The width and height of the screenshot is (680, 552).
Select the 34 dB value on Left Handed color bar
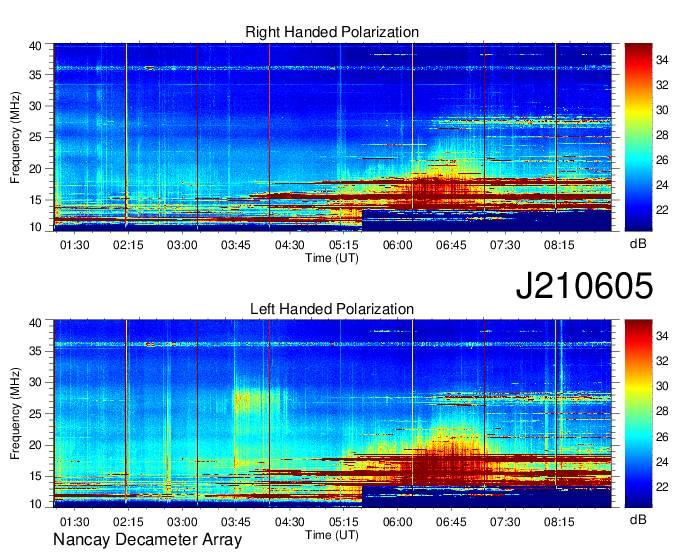(x=662, y=336)
